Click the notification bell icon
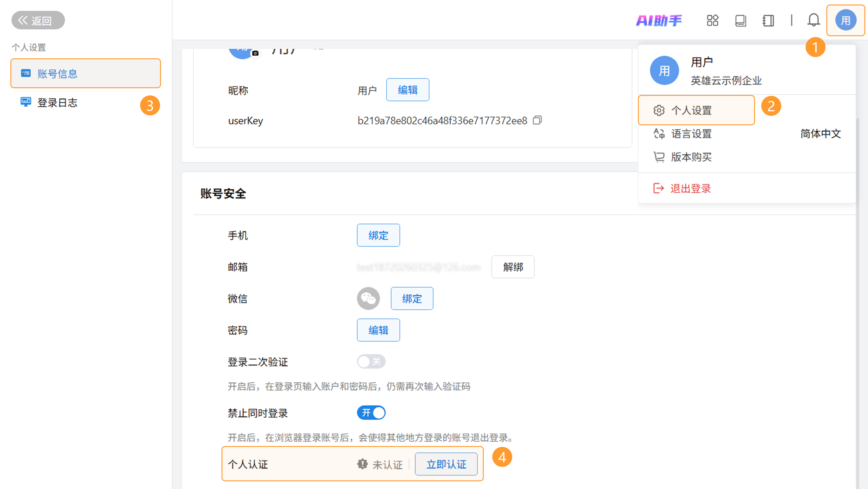This screenshot has height=489, width=868. (813, 20)
